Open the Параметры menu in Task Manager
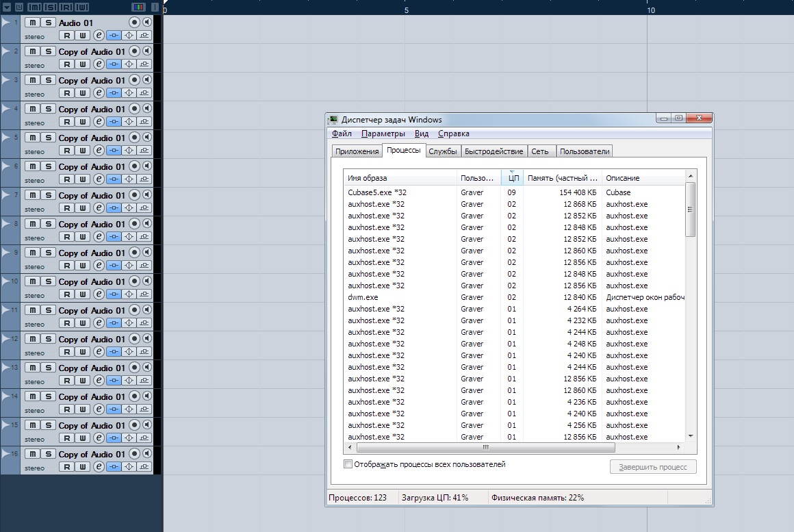794x532 pixels. coord(383,134)
